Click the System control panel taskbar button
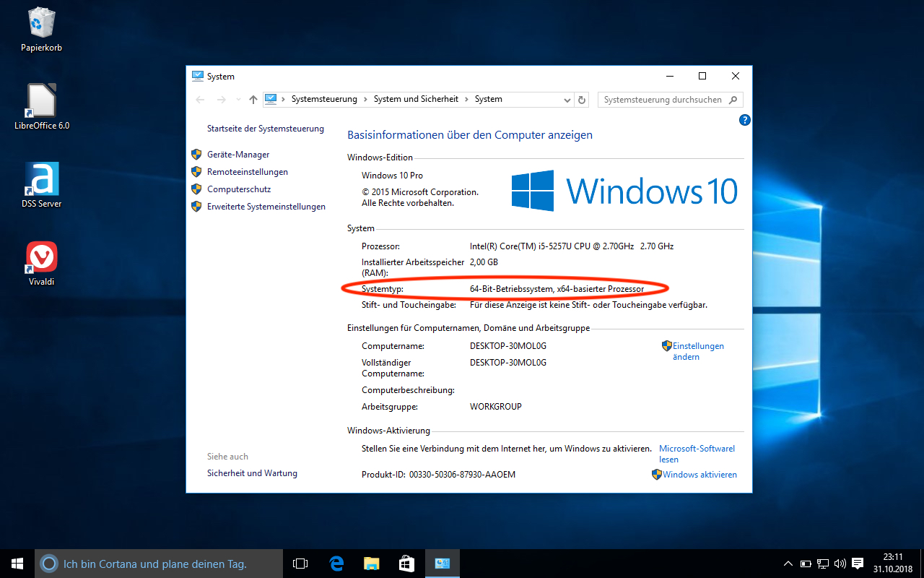The width and height of the screenshot is (924, 578). [442, 564]
